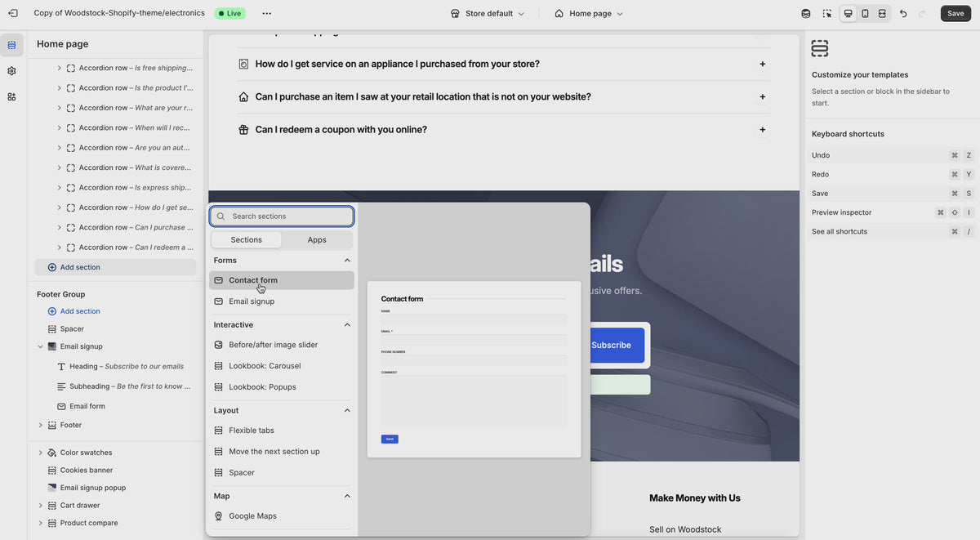980x540 pixels.
Task: Open the App embeds icon in left rail
Action: pos(11,96)
